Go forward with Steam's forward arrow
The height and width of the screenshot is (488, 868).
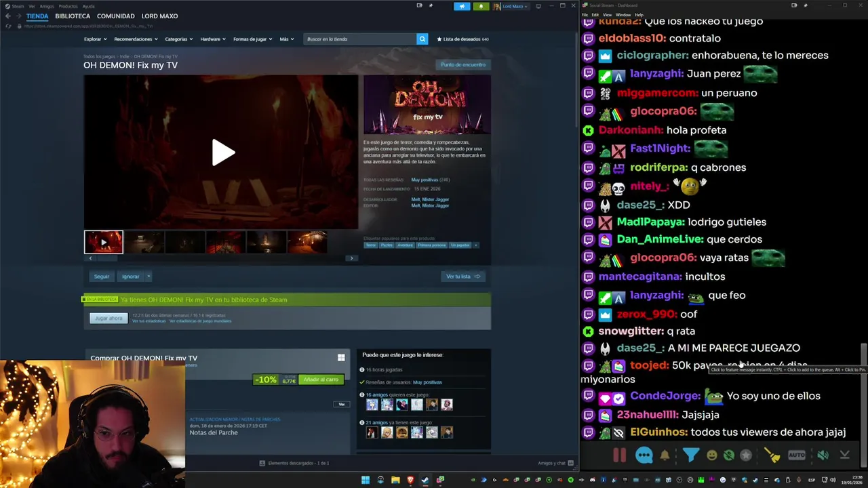pyautogui.click(x=19, y=16)
